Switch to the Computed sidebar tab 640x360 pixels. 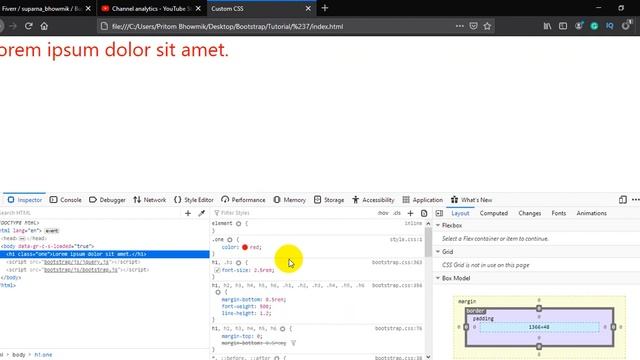[493, 213]
